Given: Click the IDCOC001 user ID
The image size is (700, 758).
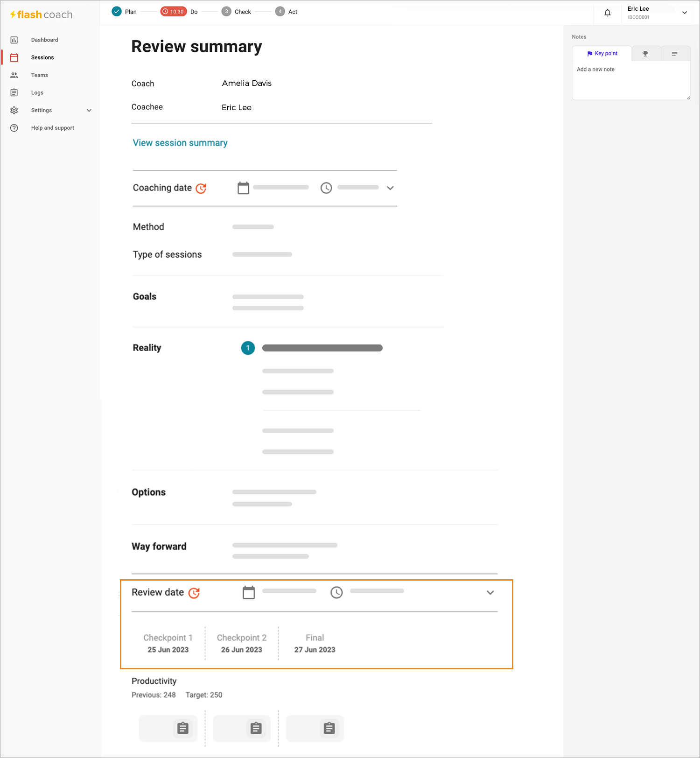Looking at the screenshot, I should tap(638, 17).
